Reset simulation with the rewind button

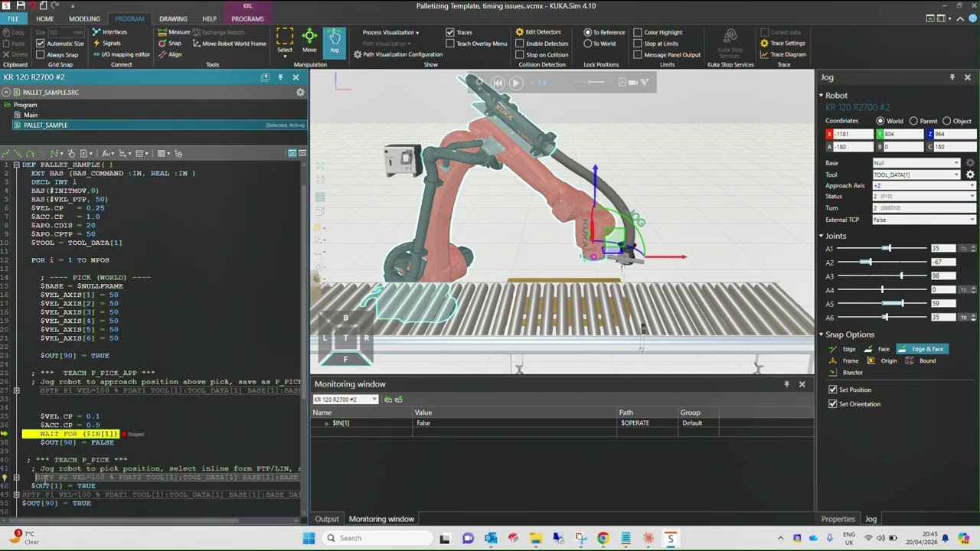[498, 83]
